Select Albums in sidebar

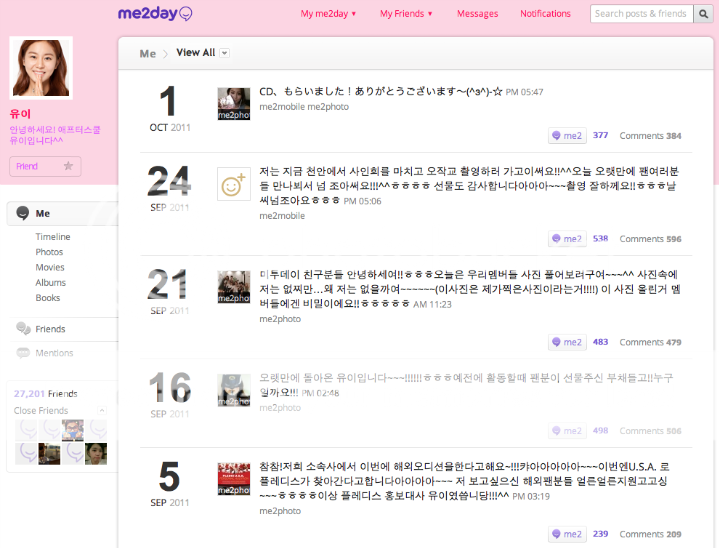point(50,282)
